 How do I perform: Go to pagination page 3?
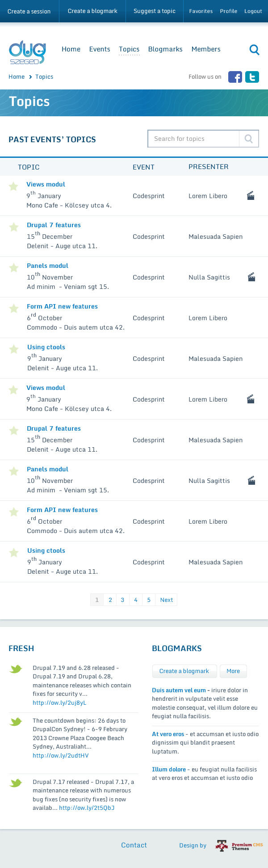coord(122,600)
